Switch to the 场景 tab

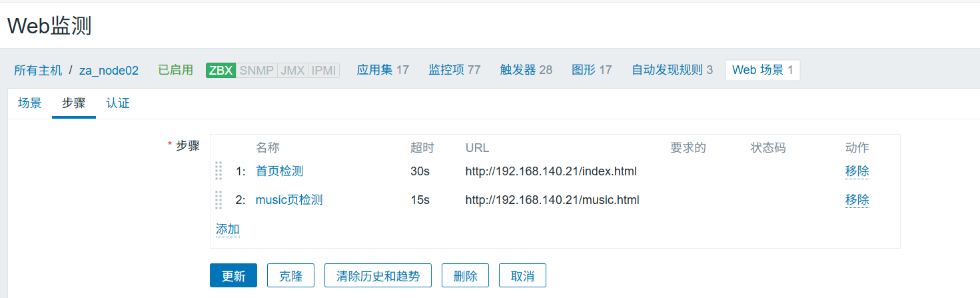pyautogui.click(x=30, y=103)
